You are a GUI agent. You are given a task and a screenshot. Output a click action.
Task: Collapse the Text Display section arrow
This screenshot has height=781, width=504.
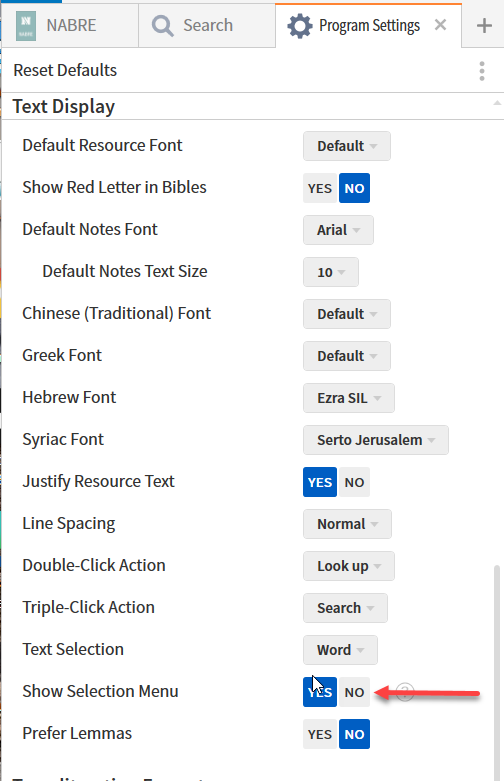coord(497,103)
